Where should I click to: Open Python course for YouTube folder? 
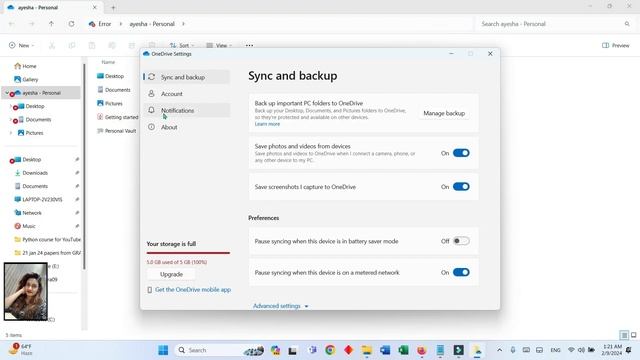47,239
